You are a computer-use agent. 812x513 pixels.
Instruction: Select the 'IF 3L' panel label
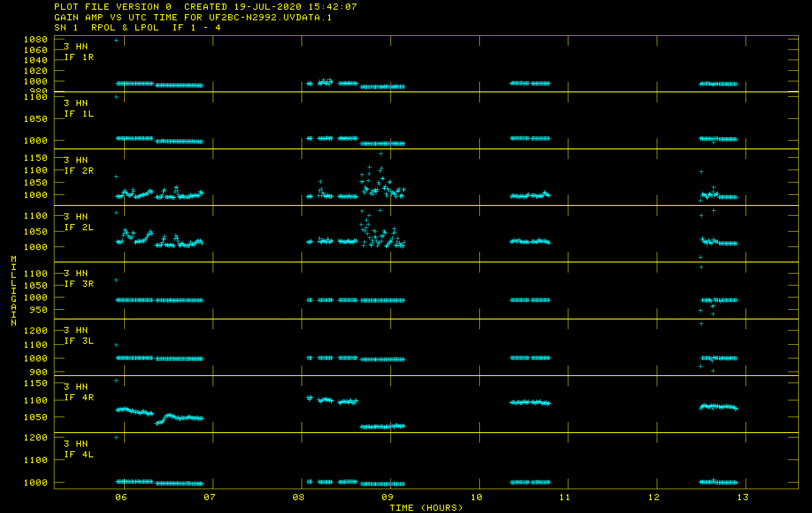(79, 341)
